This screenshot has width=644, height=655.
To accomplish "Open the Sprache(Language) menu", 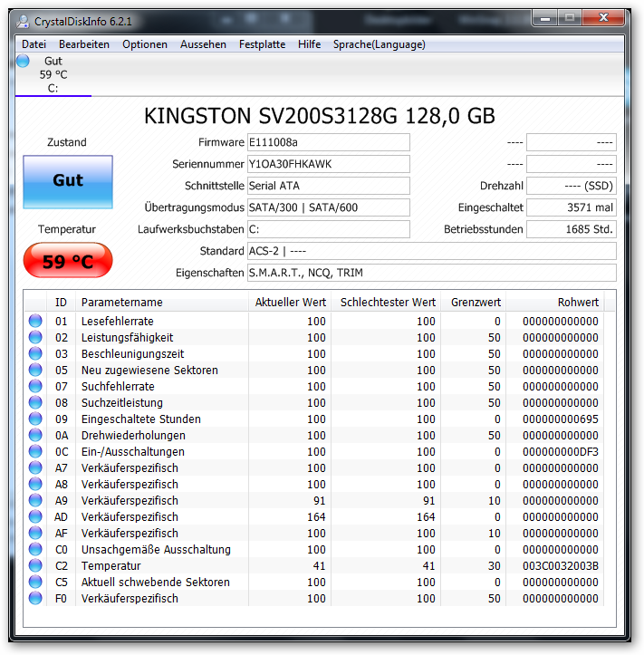I will coord(379,44).
